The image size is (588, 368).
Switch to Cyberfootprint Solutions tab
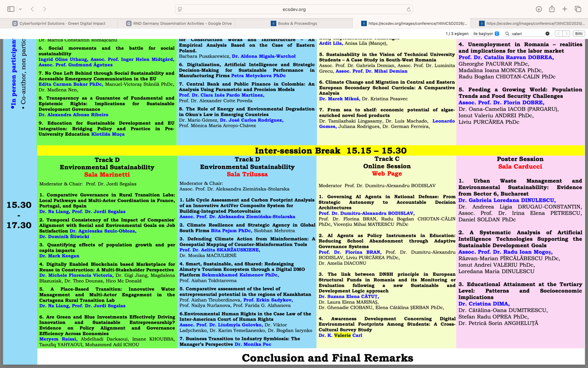click(x=59, y=23)
